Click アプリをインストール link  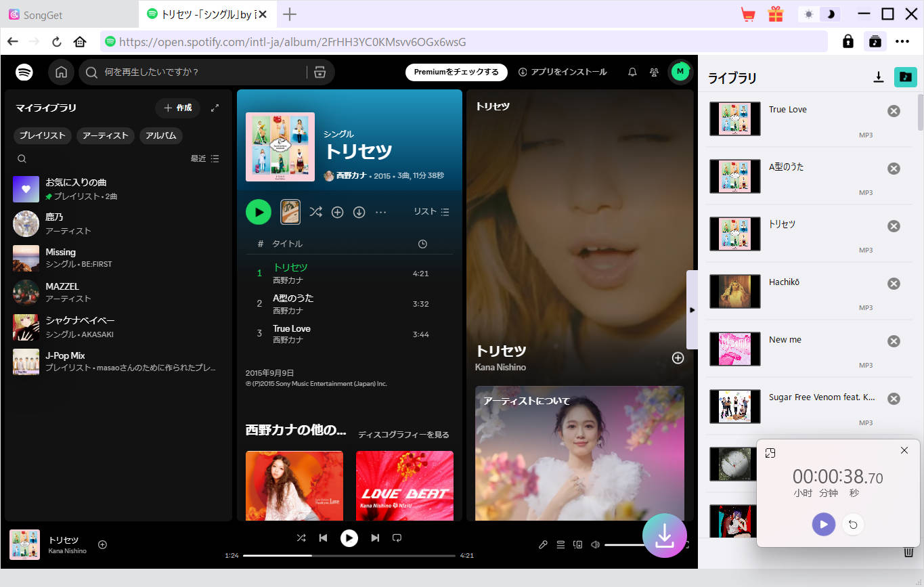click(x=563, y=72)
